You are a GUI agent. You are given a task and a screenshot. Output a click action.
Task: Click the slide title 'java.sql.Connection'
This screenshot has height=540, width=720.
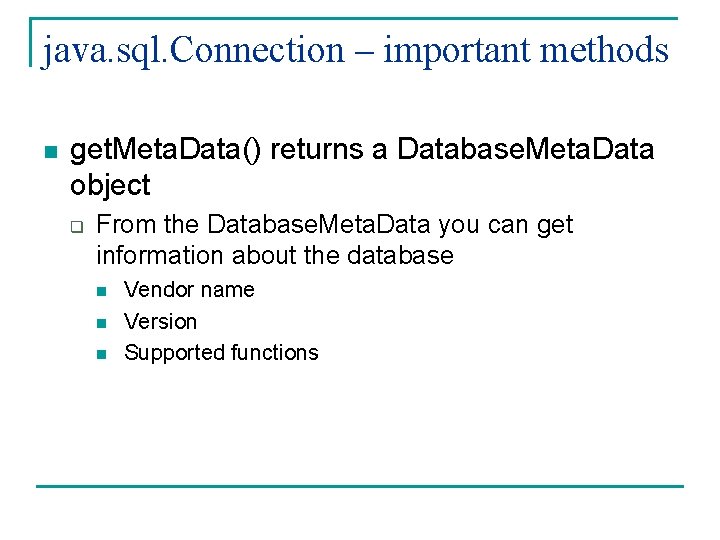[x=193, y=51]
